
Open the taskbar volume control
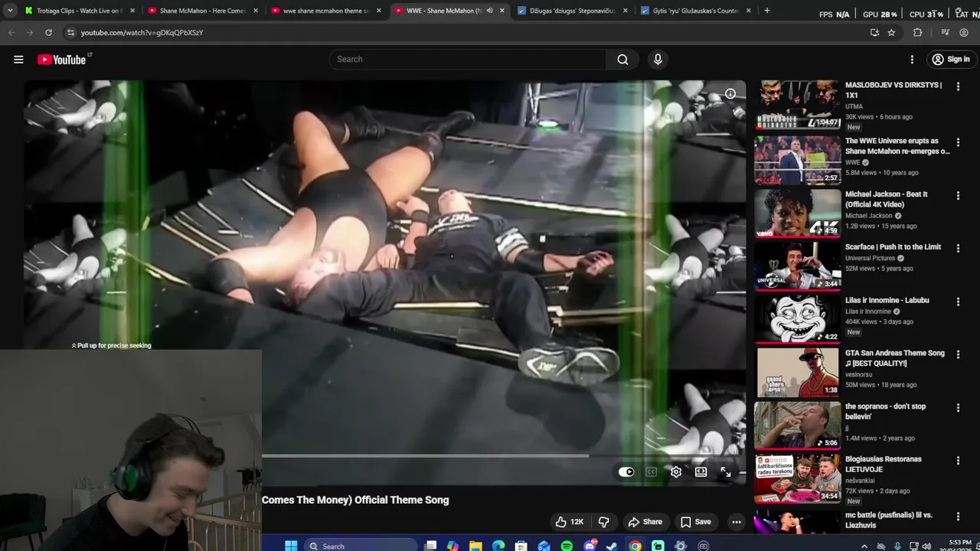click(926, 546)
